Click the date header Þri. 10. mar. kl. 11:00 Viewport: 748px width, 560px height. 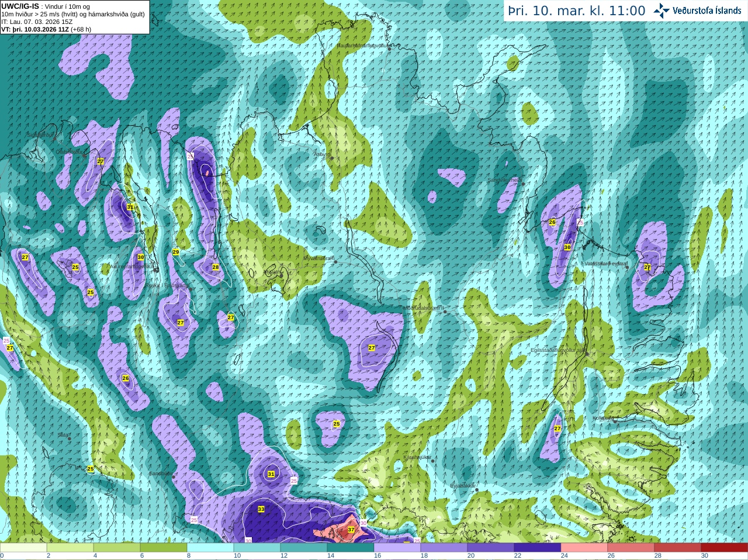point(576,11)
